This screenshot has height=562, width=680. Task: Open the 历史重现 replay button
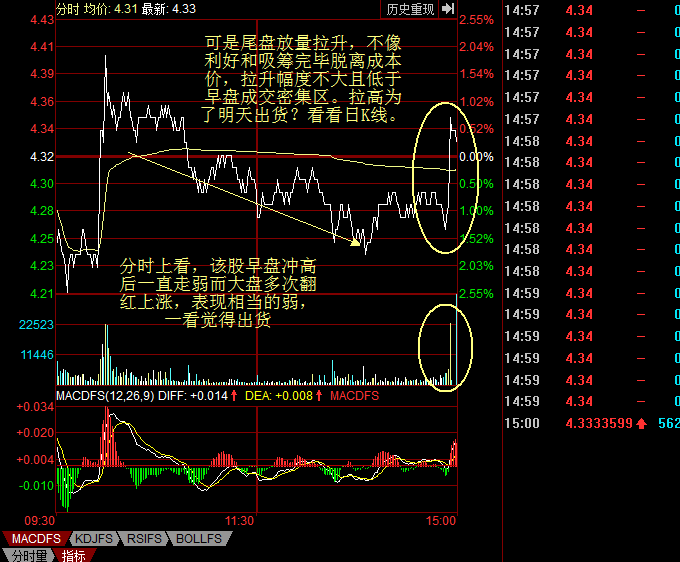coord(410,9)
